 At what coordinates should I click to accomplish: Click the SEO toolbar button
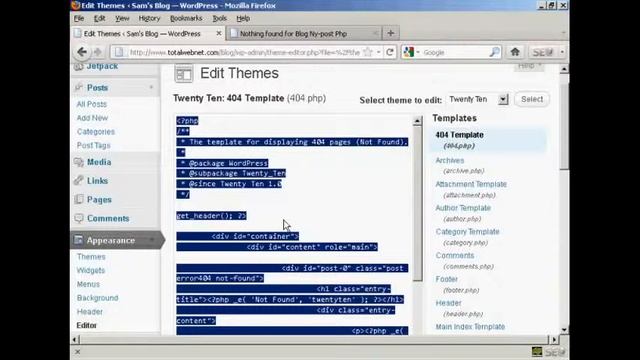click(x=543, y=52)
